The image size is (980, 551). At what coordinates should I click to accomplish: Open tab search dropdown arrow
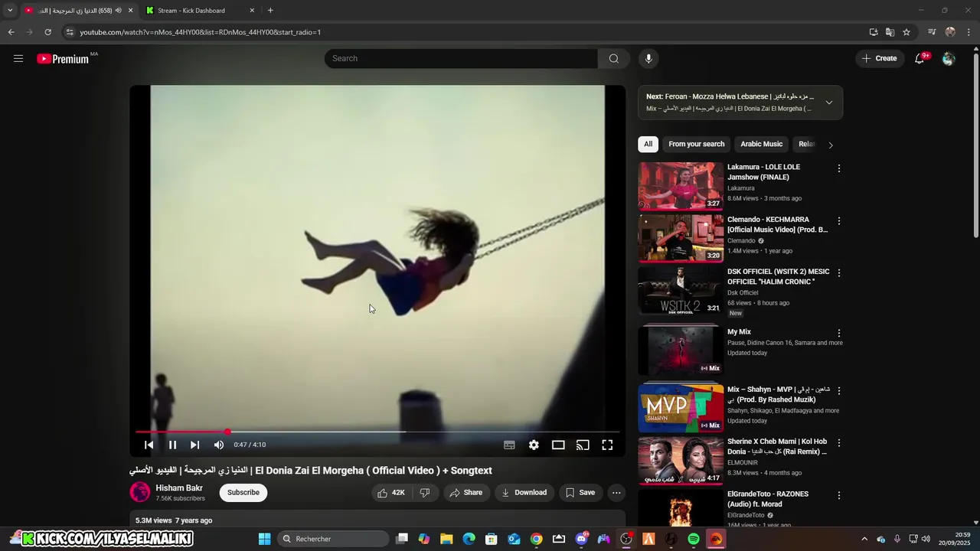10,11
